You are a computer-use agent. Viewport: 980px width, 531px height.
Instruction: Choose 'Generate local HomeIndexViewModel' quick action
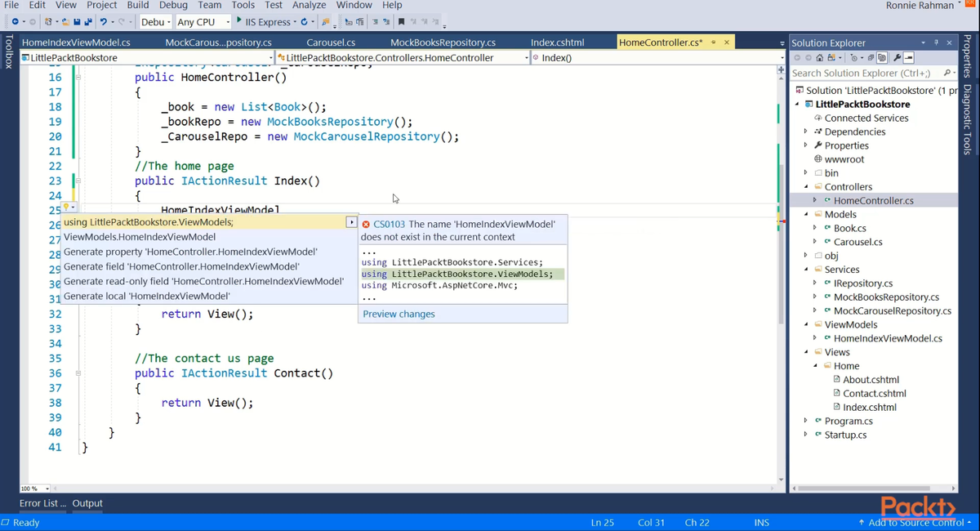[x=147, y=296]
